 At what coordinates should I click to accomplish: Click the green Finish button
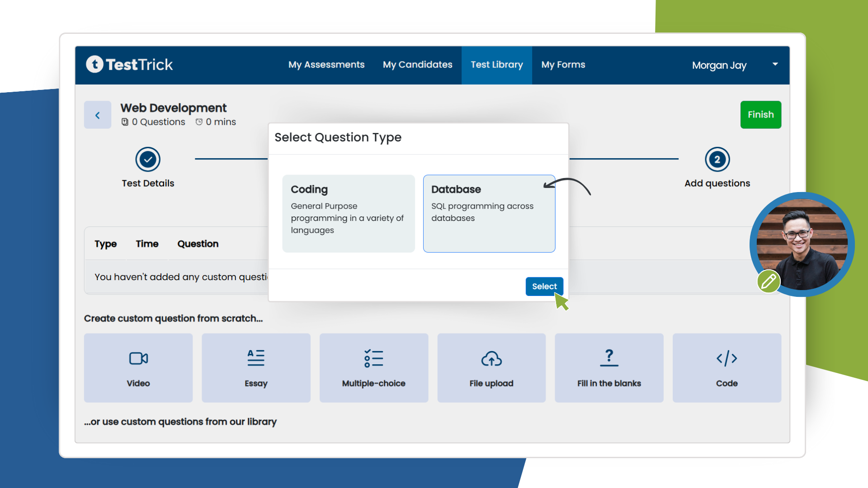(x=760, y=115)
